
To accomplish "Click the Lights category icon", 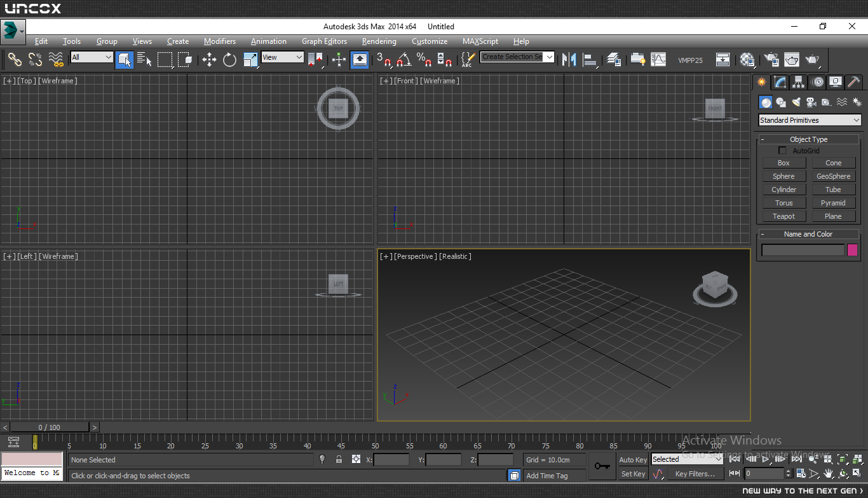I will pyautogui.click(x=796, y=102).
